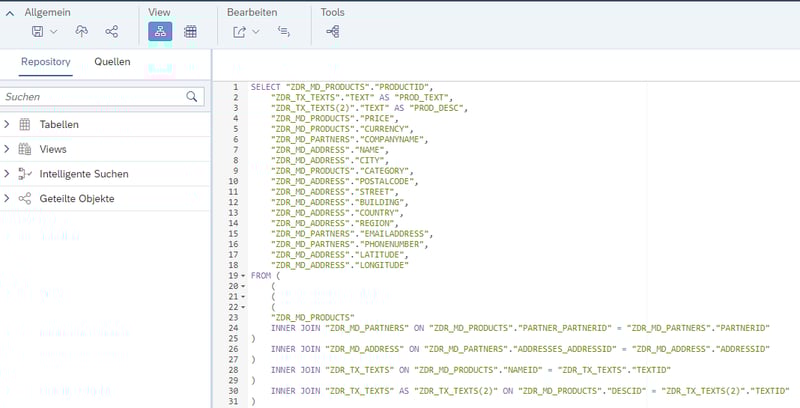Expand the Tabellen tree node

coord(6,124)
